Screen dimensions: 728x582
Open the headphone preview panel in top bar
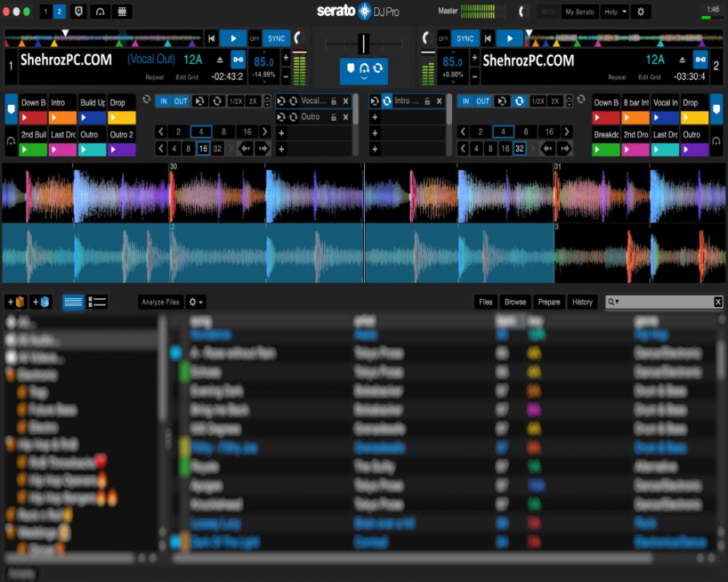(100, 12)
